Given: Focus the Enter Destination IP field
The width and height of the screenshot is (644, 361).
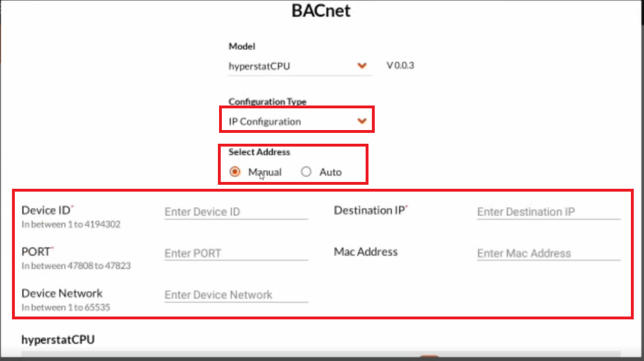Looking at the screenshot, I should 548,212.
